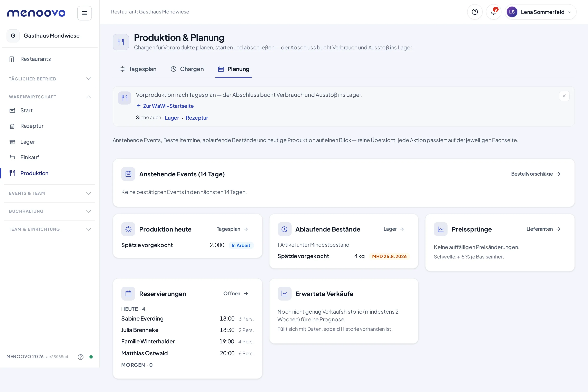Click the Start icon in sidebar
This screenshot has width=588, height=392.
pyautogui.click(x=12, y=110)
